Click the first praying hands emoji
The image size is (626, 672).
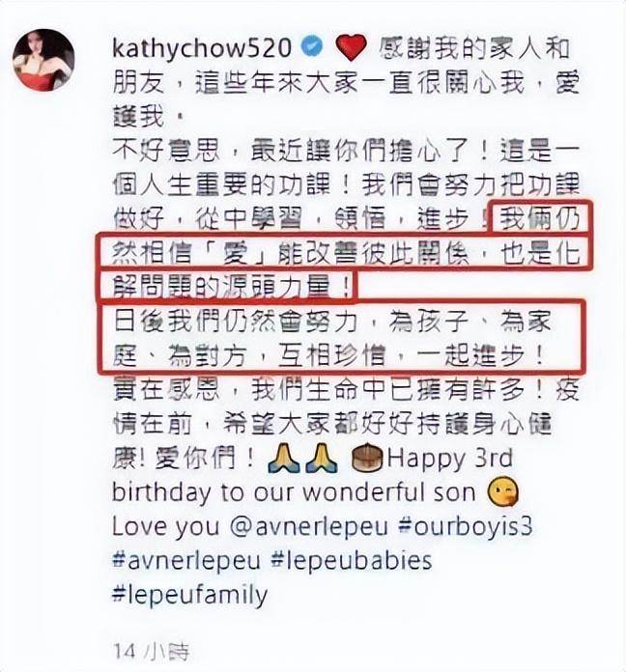(283, 459)
